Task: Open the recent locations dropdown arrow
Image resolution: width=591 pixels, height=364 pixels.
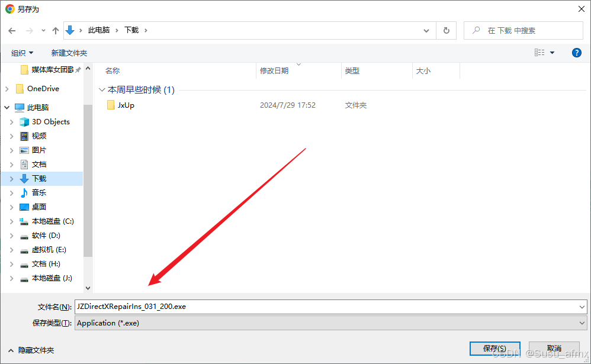Action: [x=43, y=31]
